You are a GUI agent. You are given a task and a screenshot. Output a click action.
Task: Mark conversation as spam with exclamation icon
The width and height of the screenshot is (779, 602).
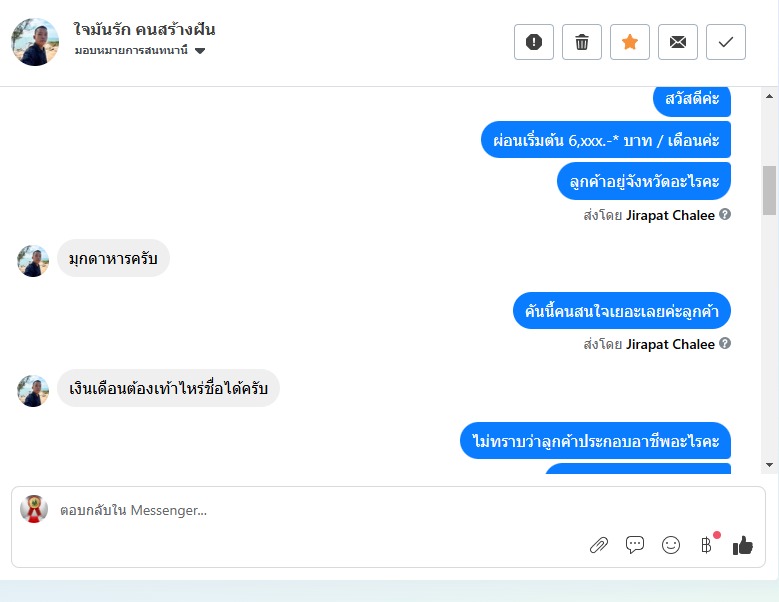pos(534,42)
